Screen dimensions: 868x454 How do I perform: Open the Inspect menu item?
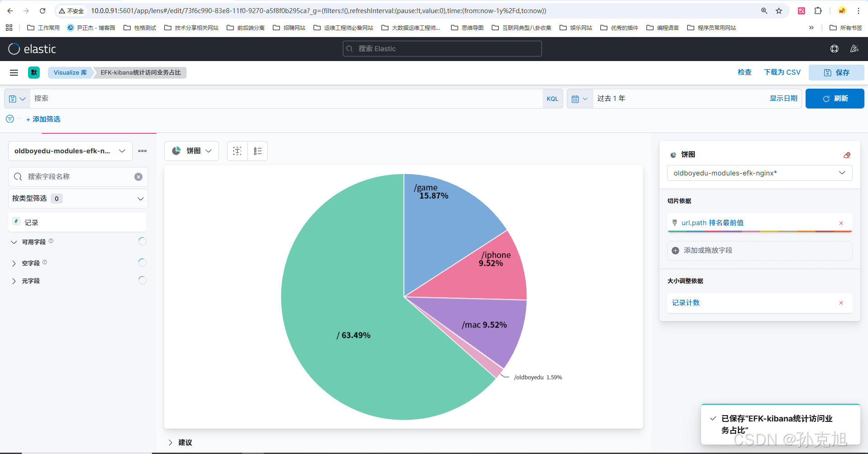745,72
